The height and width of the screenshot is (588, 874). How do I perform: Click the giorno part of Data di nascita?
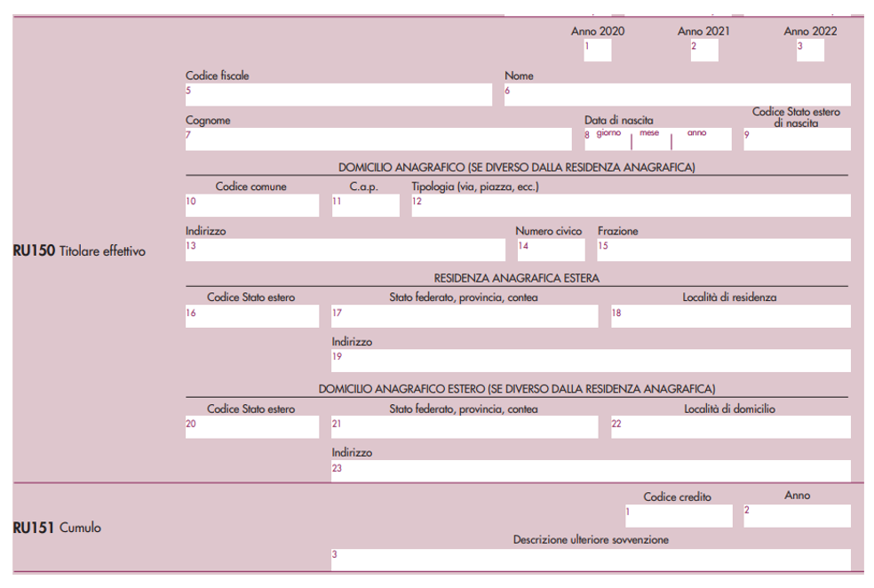608,139
